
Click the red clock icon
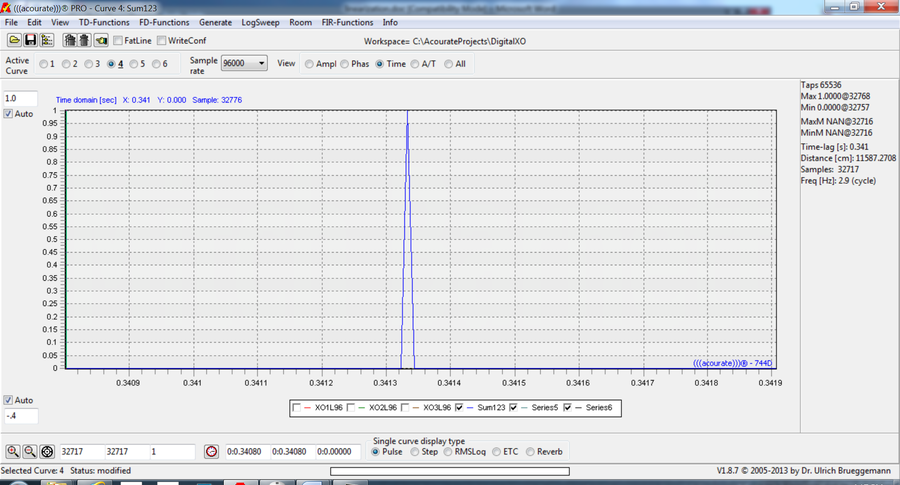coord(211,452)
